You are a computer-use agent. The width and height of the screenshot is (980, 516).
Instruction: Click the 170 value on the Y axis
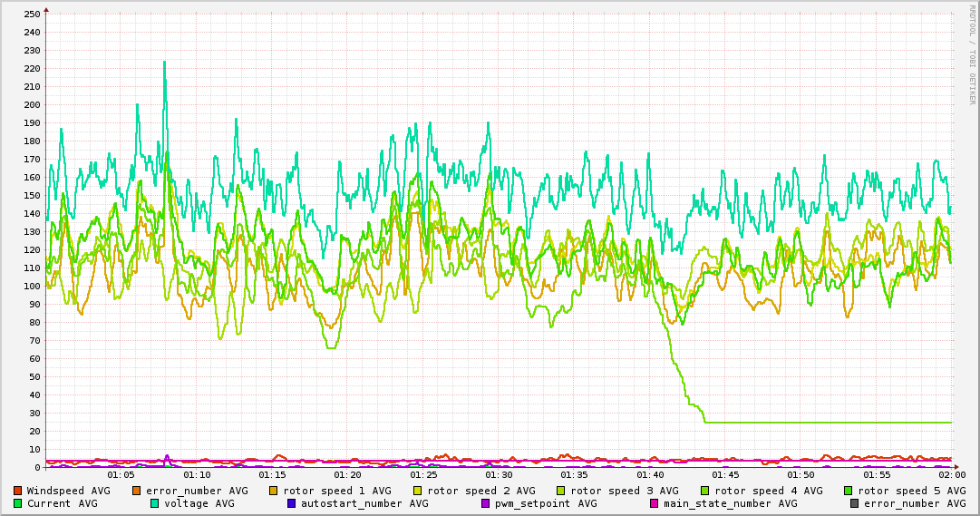[x=31, y=160]
